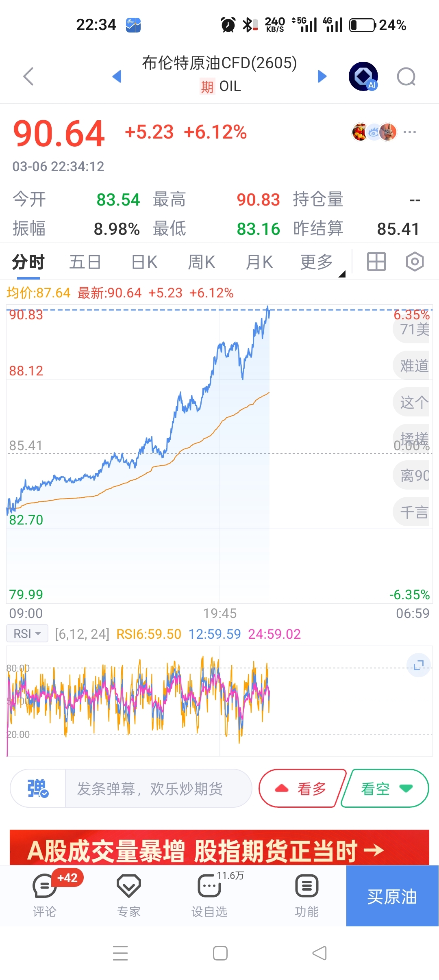This screenshot has height=980, width=439.
Task: Expand the RSI chart fullscreen icon
Action: click(x=418, y=666)
